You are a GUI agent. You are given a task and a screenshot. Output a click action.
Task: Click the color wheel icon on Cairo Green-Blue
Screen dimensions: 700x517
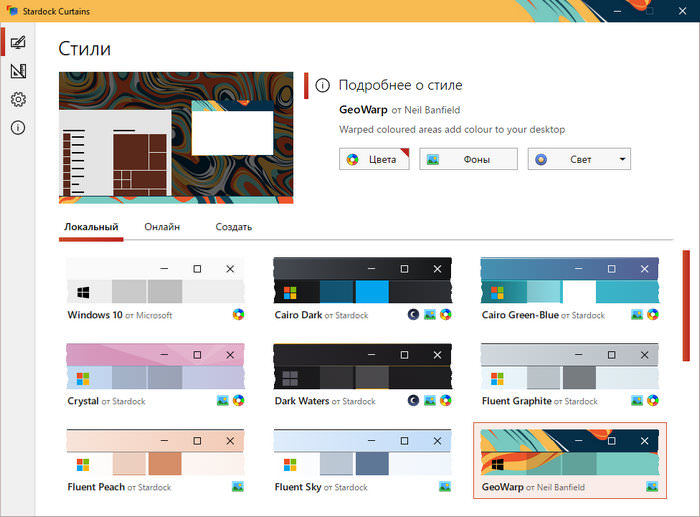pos(653,315)
